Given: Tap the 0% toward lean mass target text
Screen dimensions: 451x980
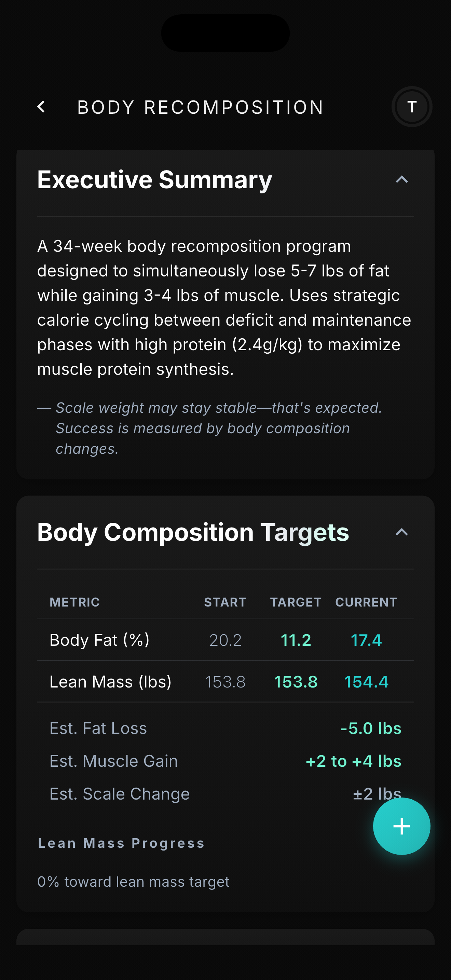Looking at the screenshot, I should click(134, 882).
